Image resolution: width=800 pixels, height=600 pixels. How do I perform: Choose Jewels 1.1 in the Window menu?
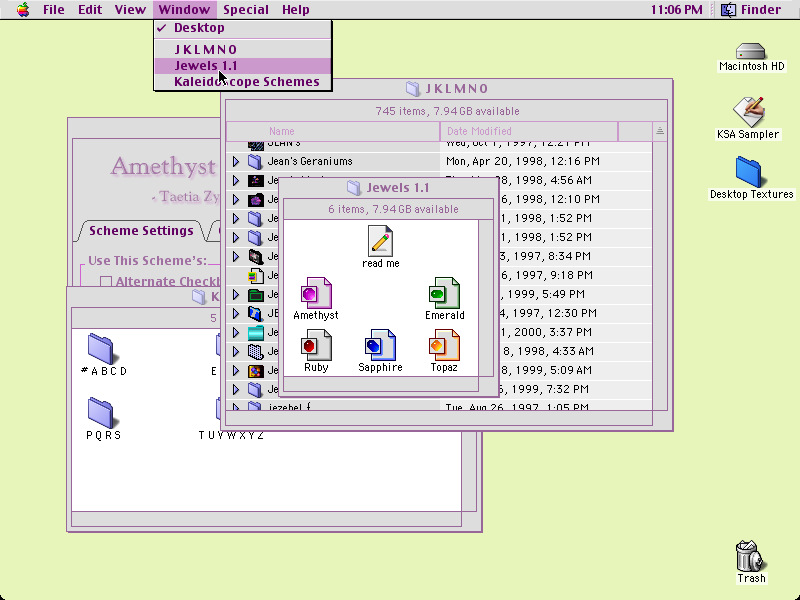click(243, 66)
